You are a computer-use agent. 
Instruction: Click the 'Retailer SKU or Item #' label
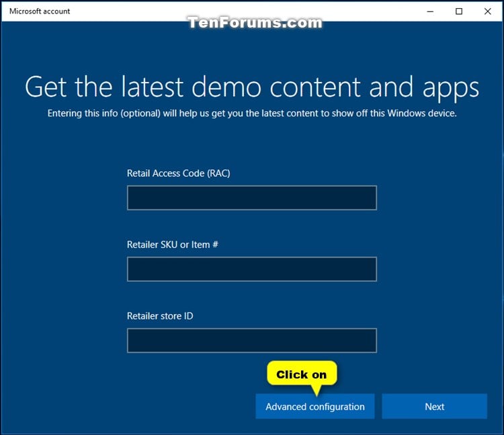[x=173, y=245]
